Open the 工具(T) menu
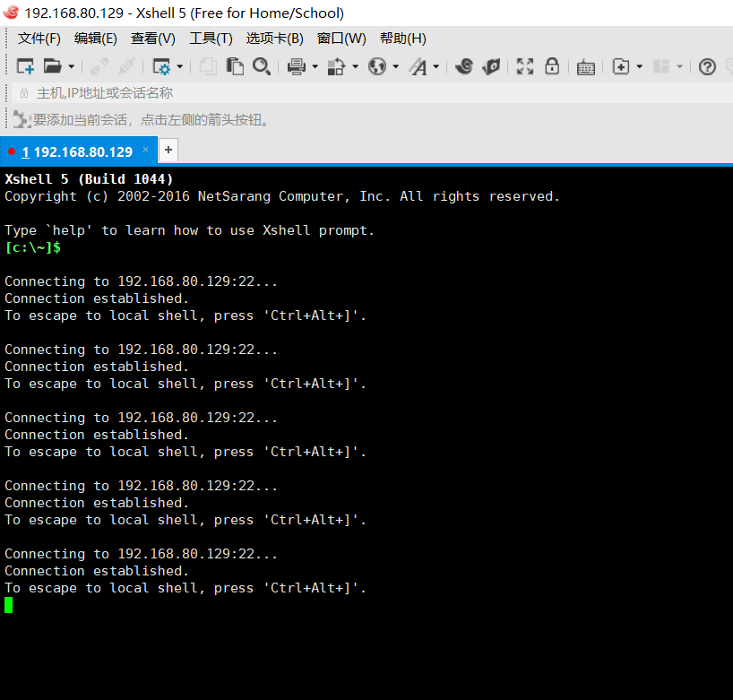Viewport: 733px width, 700px height. [x=211, y=39]
